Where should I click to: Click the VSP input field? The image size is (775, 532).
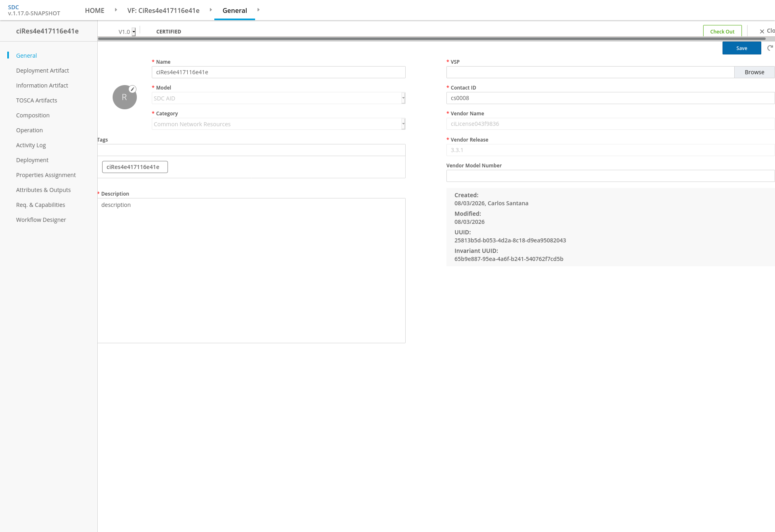coord(590,72)
